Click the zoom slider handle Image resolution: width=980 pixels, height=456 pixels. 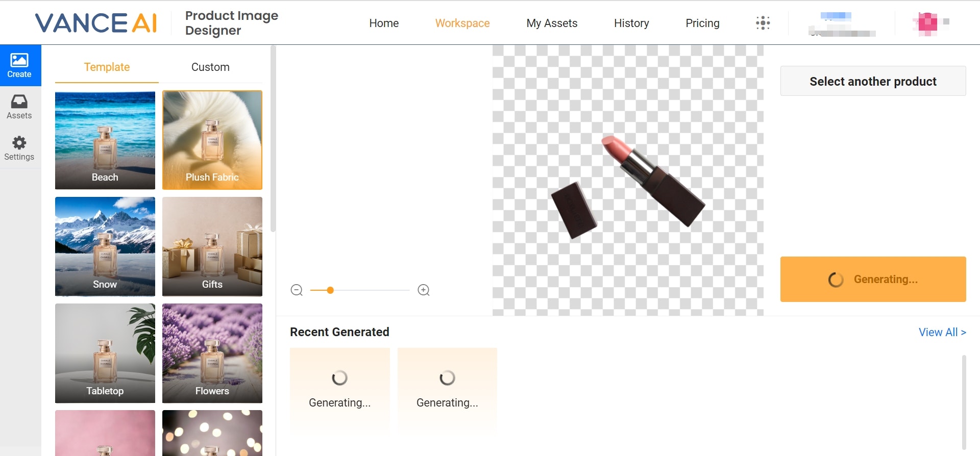coord(330,290)
